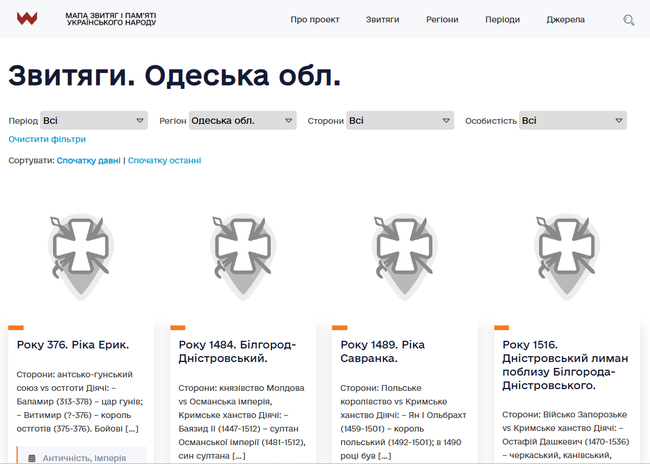The width and height of the screenshot is (650, 464).
Task: Click description starting Сторони: Військо Запорозьке
Action: [x=566, y=435]
